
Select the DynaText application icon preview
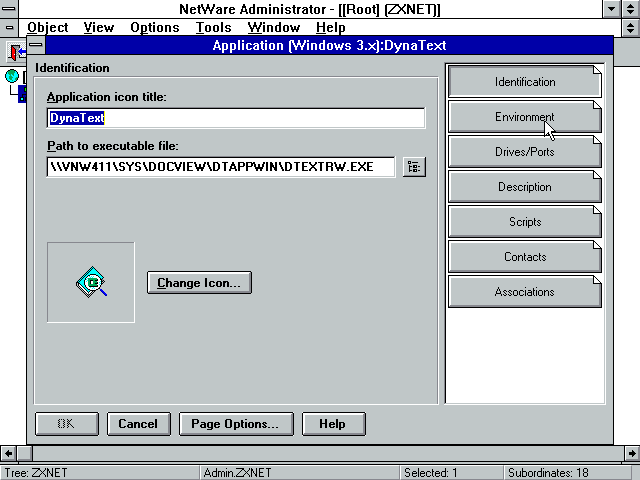[91, 282]
